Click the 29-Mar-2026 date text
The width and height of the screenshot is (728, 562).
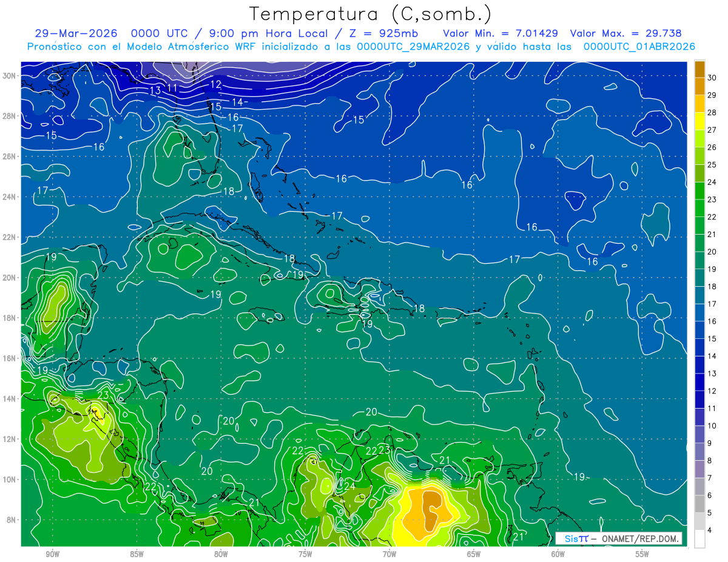tap(76, 33)
